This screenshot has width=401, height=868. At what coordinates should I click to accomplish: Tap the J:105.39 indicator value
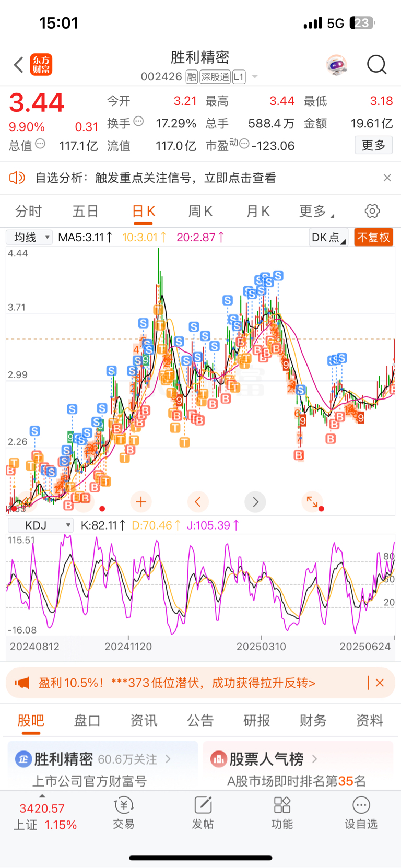click(x=213, y=525)
